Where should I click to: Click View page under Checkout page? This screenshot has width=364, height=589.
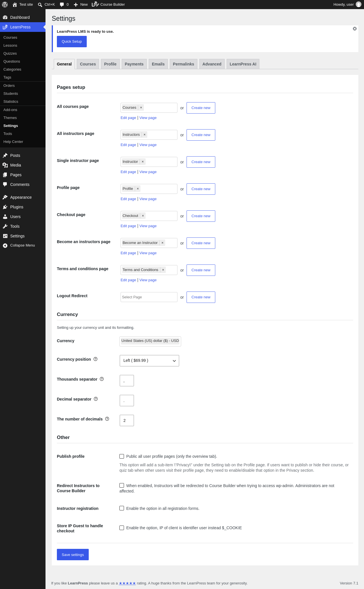point(148,226)
